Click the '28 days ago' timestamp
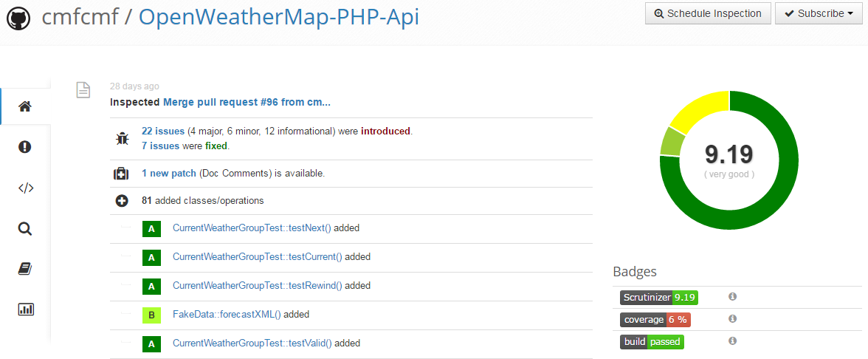Image resolution: width=868 pixels, height=359 pixels. click(x=134, y=86)
